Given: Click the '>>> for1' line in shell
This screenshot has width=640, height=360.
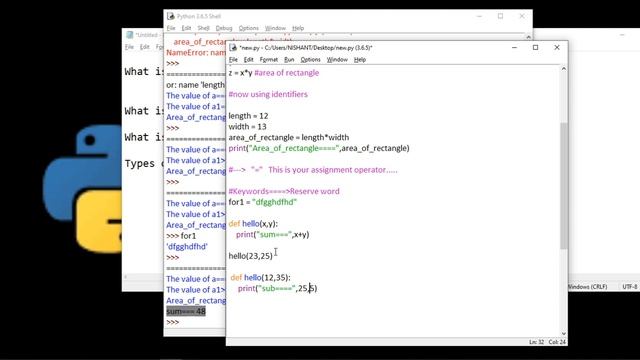Looking at the screenshot, I should click(x=181, y=236).
